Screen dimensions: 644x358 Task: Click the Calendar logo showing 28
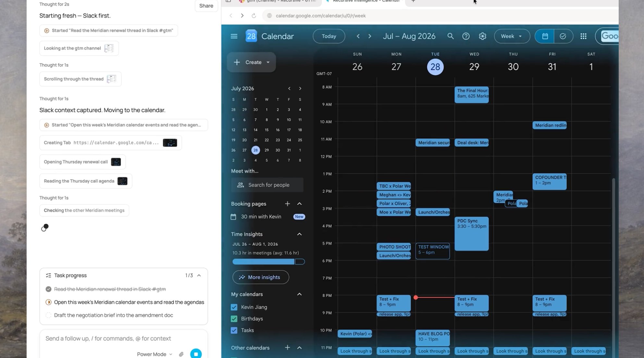(251, 36)
